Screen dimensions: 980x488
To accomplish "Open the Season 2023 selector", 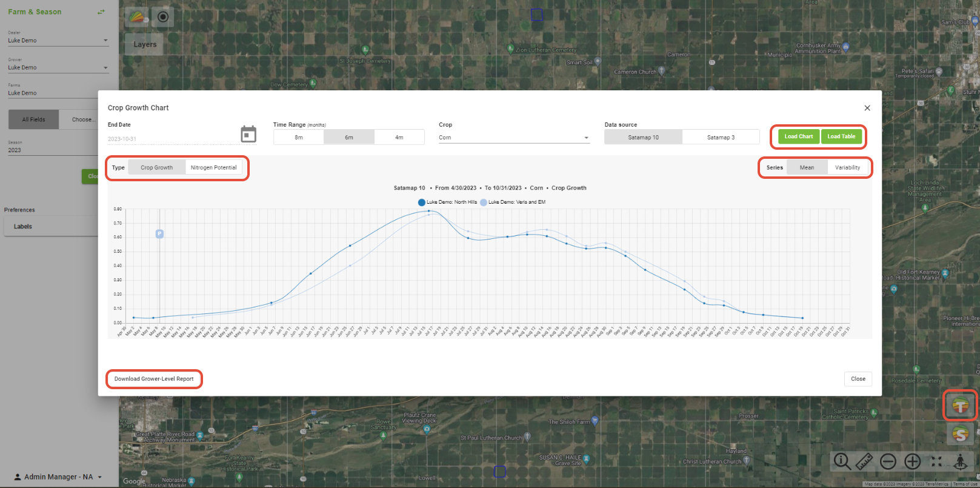I will point(53,150).
